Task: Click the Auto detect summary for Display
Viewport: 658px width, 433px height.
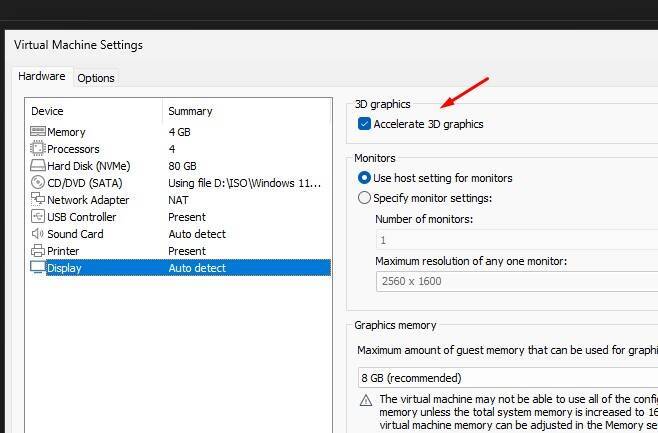Action: pos(197,268)
